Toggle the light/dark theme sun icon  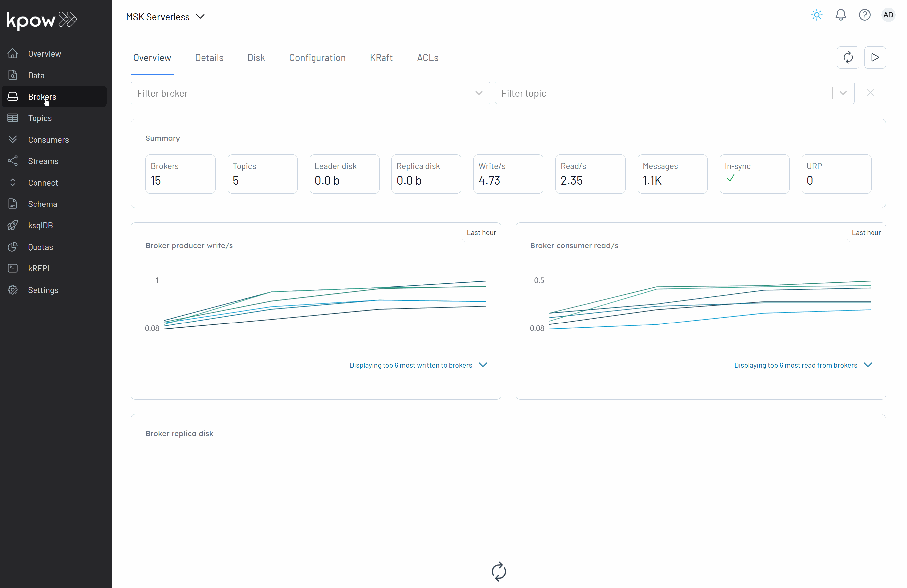(817, 15)
